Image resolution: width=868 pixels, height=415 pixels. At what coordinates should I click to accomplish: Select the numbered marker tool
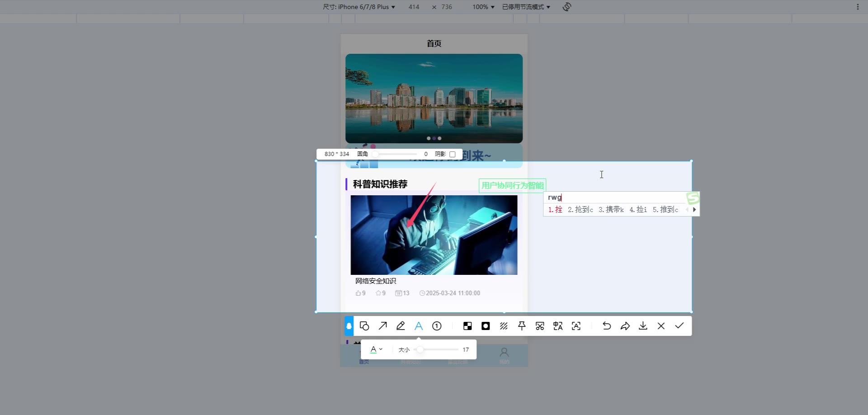[x=437, y=326]
